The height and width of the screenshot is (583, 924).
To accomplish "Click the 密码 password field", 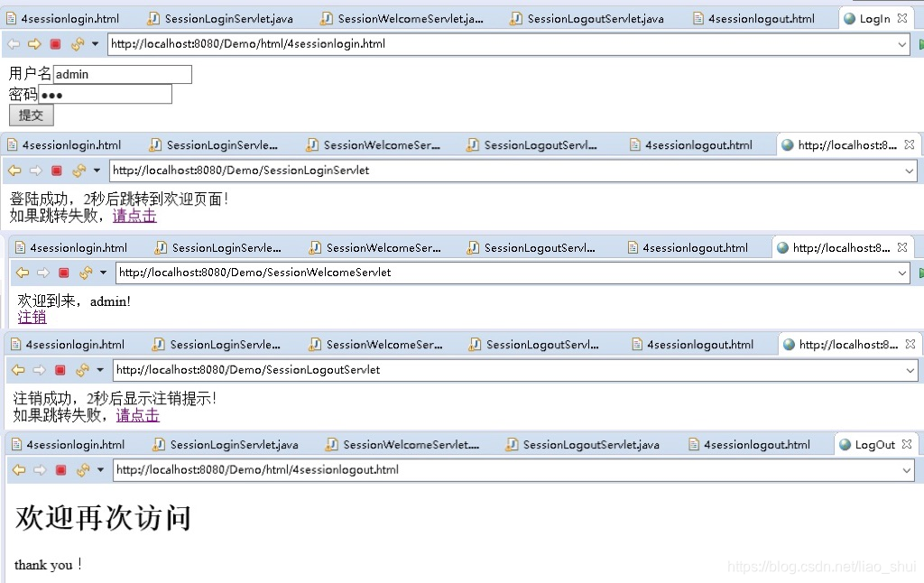I will pos(106,95).
